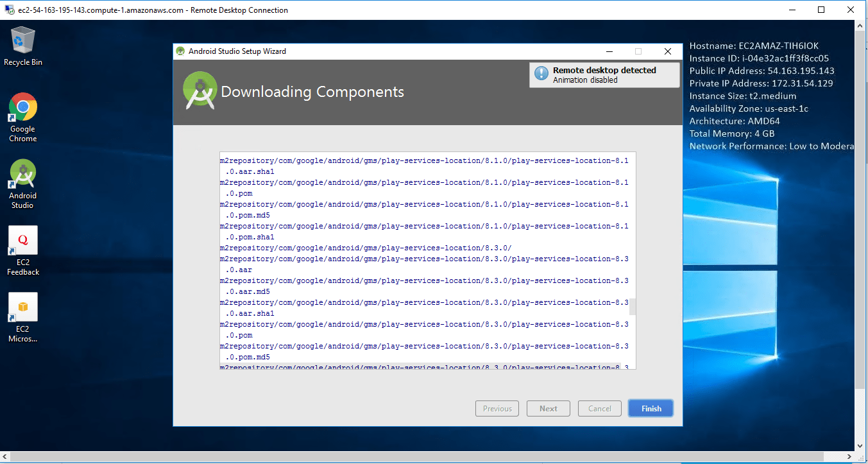This screenshot has width=868, height=464.
Task: Click the Finish button
Action: click(651, 408)
